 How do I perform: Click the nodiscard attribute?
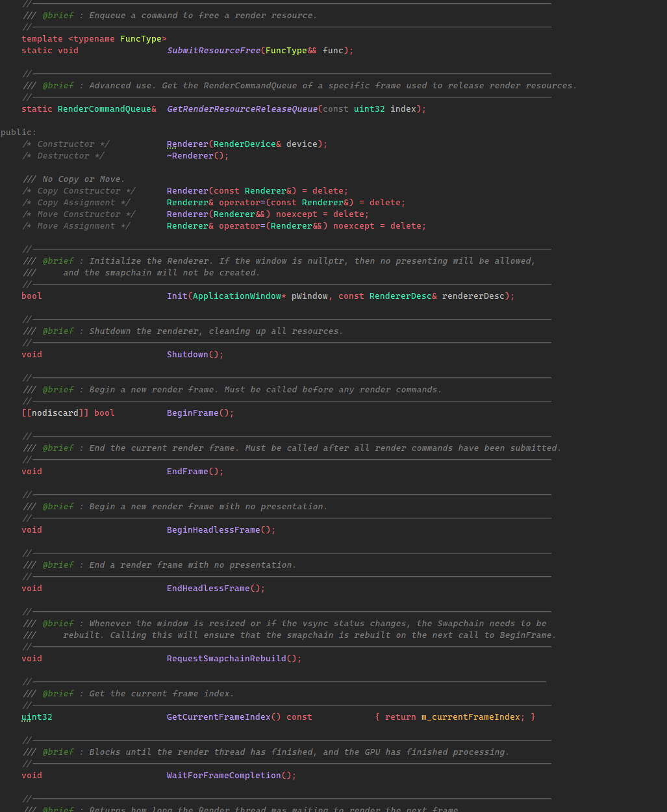55,413
